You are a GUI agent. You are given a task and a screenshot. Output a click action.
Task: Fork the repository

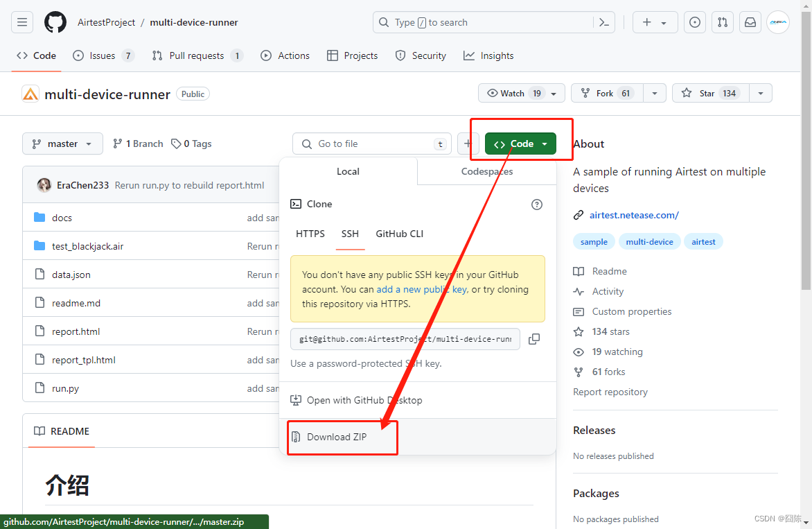[607, 94]
